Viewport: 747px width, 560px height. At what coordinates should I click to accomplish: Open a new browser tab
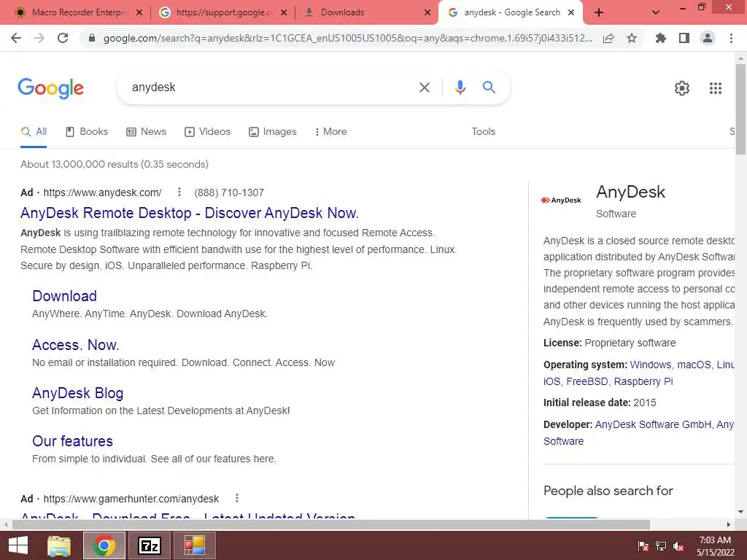pyautogui.click(x=599, y=12)
